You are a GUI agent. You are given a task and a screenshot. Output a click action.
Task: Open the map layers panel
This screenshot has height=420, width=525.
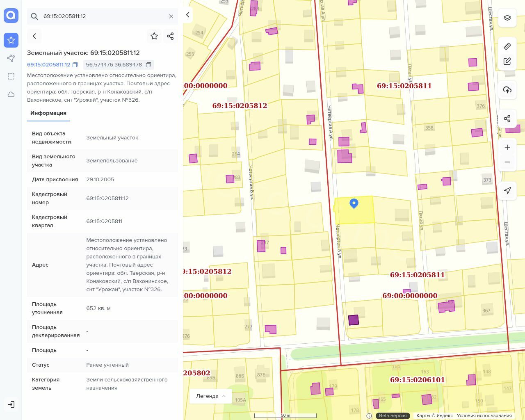(x=507, y=18)
